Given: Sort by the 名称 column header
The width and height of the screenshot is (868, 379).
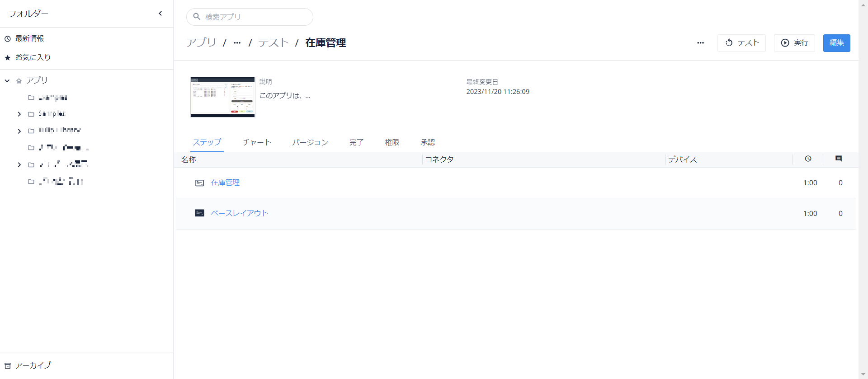Looking at the screenshot, I should pos(189,159).
